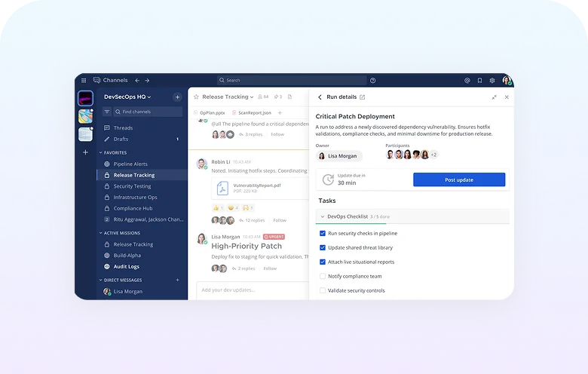Screen dimensions: 588x374
Task: Open Run details in a new window icon
Action: [363, 97]
